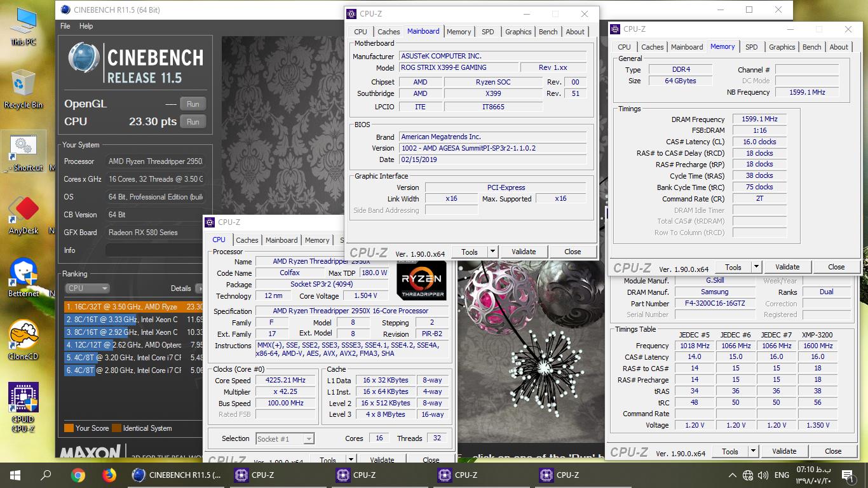Click the Info input field in Cinebench
868x488 pixels.
coord(154,250)
